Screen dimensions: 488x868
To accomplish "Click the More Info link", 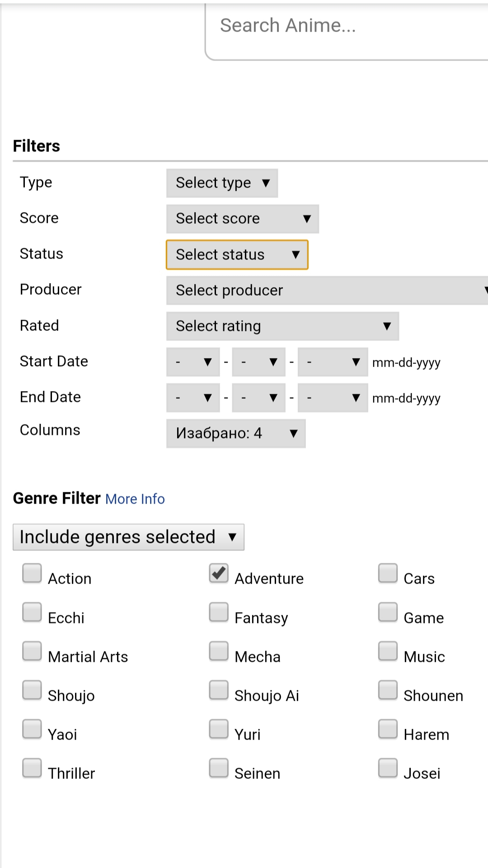I will point(135,499).
